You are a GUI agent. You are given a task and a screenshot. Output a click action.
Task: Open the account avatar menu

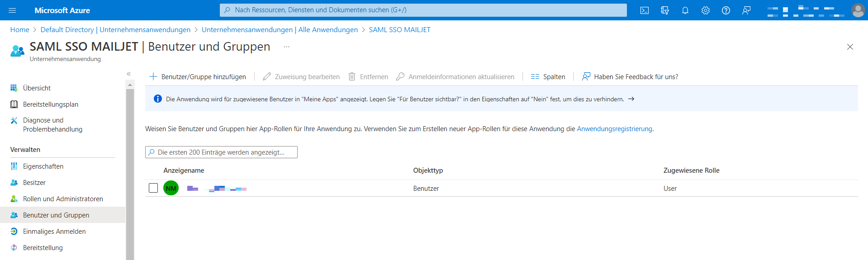click(x=858, y=10)
